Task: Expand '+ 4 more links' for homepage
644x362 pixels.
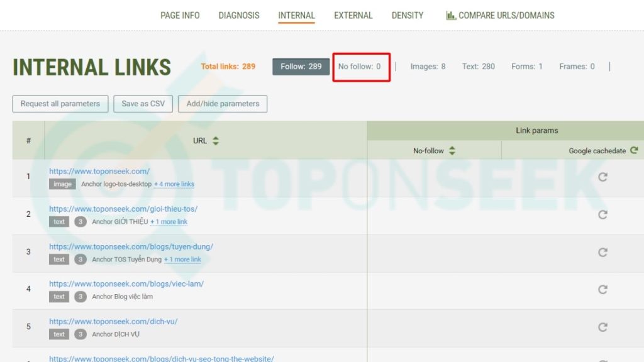Action: [174, 184]
